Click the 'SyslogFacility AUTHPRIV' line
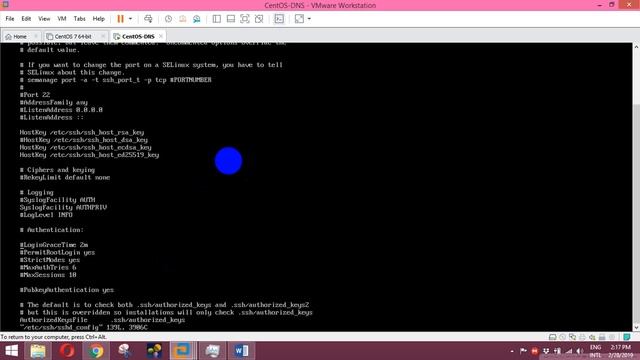Screen dimensions: 640x360 pos(63,207)
